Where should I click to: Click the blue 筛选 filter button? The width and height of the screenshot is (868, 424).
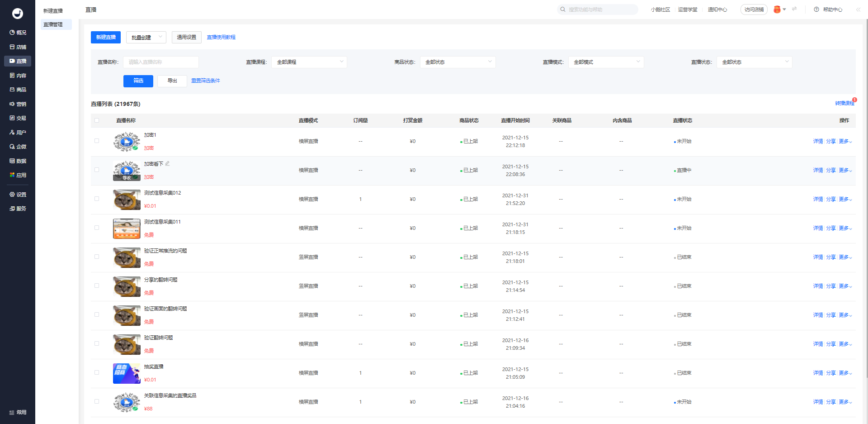point(138,81)
